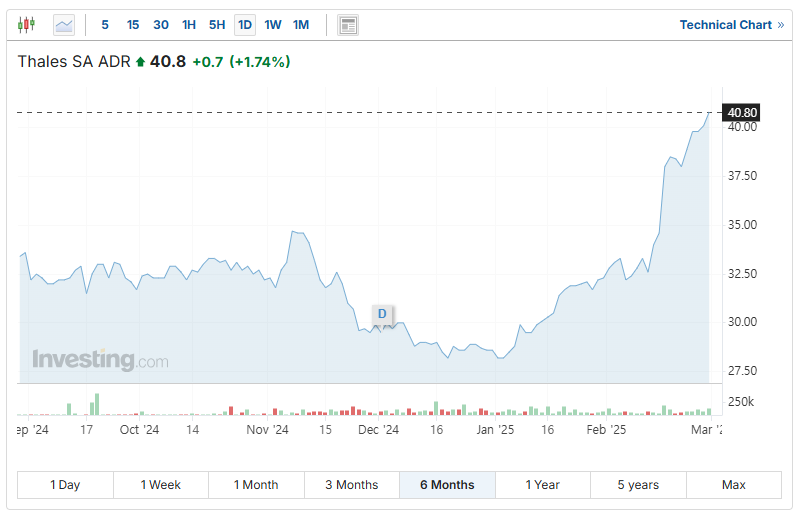The height and width of the screenshot is (515, 798).
Task: Click the 32.50 price axis label
Action: [743, 274]
